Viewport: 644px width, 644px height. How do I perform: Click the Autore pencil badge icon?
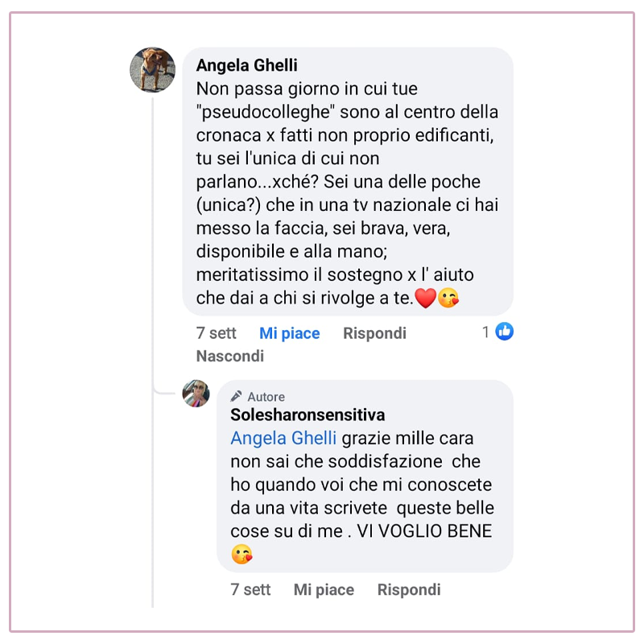236,396
